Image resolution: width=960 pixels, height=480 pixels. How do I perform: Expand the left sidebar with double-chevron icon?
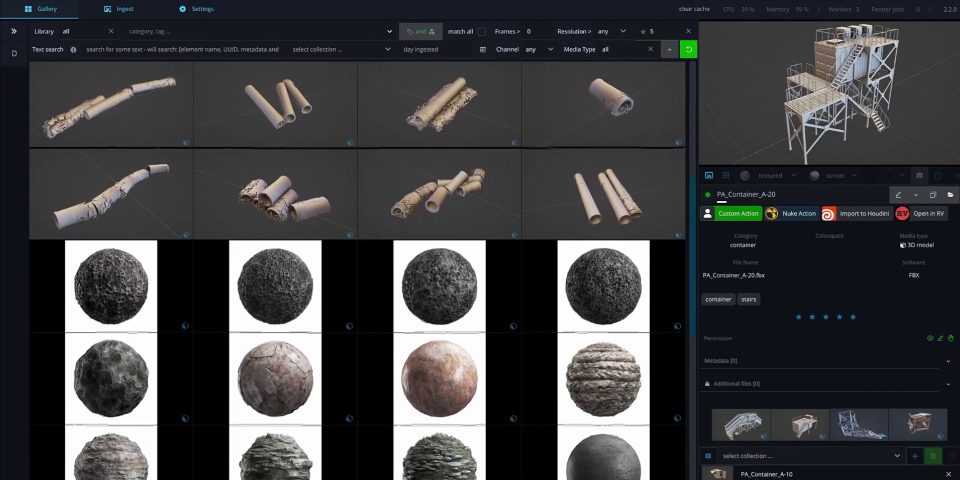tap(14, 31)
